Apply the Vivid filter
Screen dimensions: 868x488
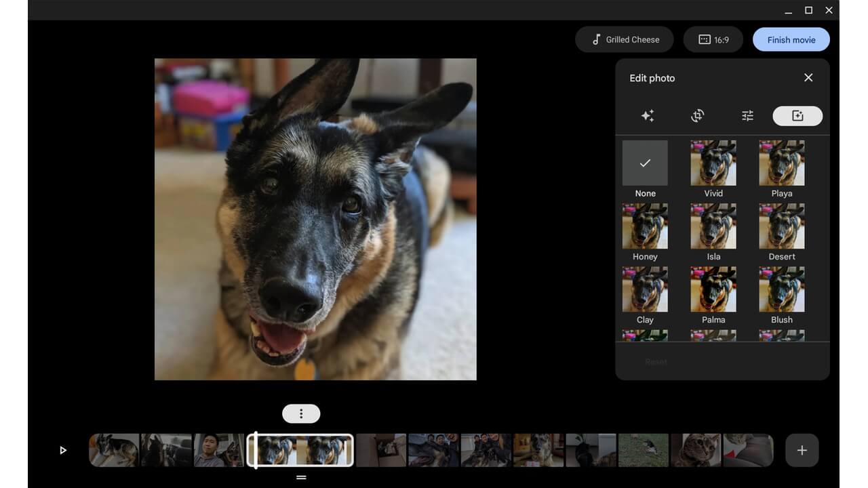[713, 163]
